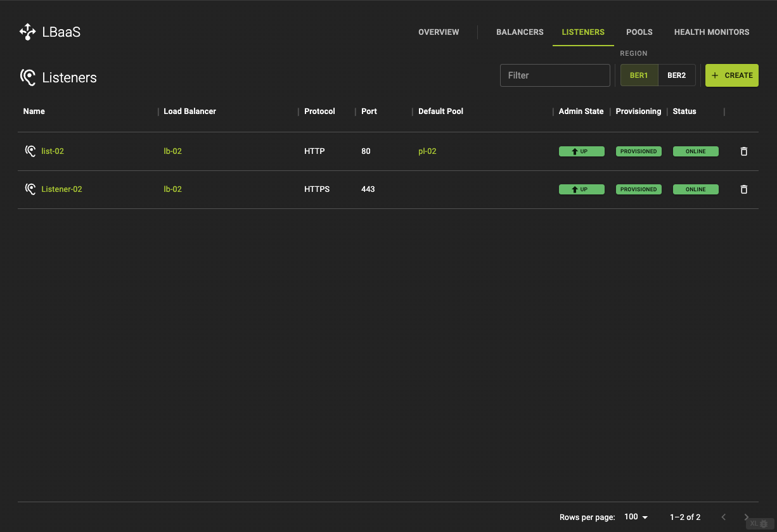The image size is (777, 532).
Task: Sort by the Status column header
Action: [x=684, y=111]
